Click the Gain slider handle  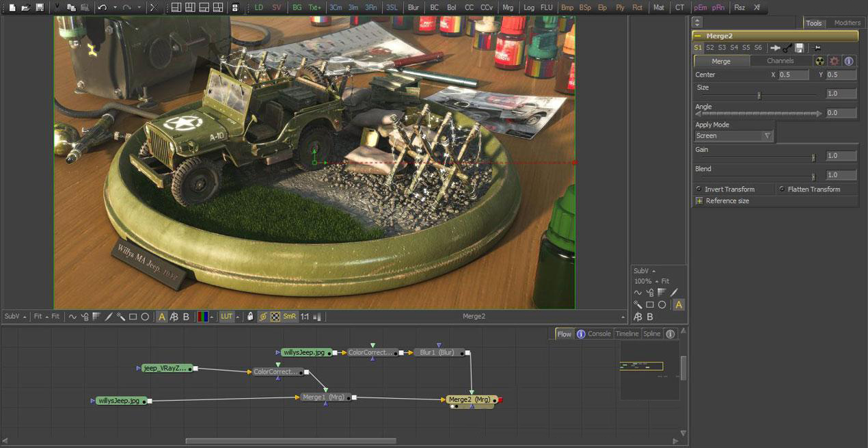[813, 157]
